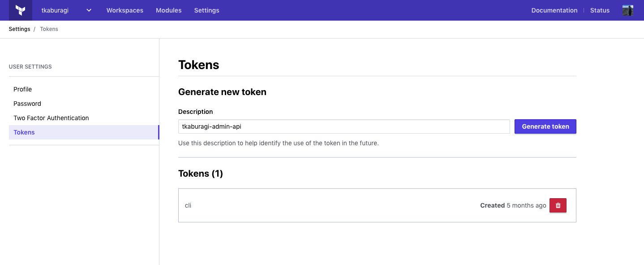
Task: Click the Created 5 months ago timestamp
Action: (x=513, y=205)
